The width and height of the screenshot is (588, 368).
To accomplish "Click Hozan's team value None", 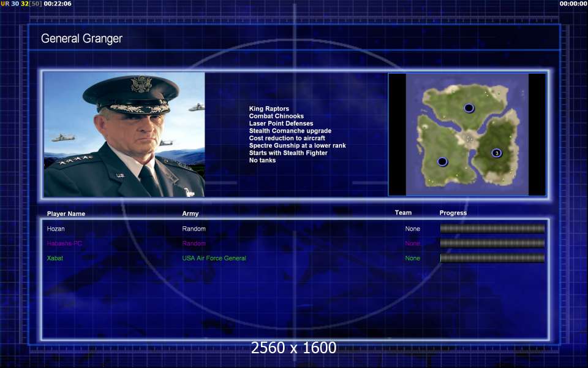I will click(x=412, y=229).
